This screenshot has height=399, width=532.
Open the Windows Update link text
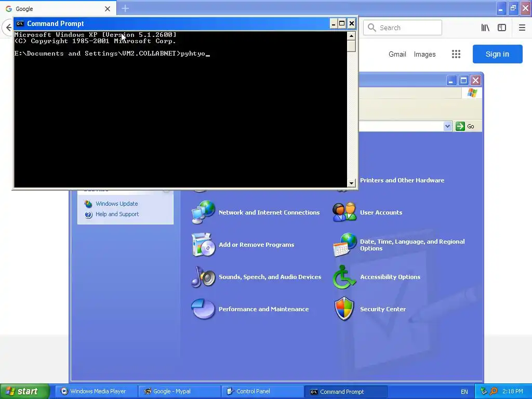click(117, 204)
